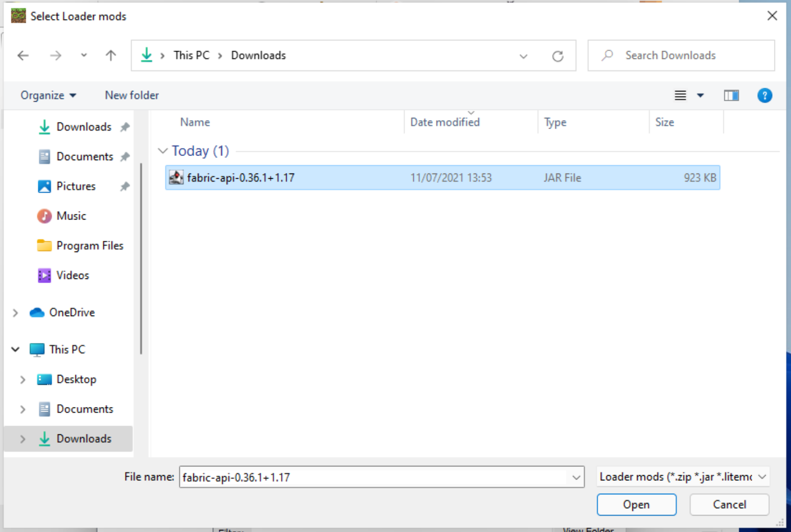Viewport: 791px width, 532px height.
Task: Collapse the Today group
Action: pos(163,151)
